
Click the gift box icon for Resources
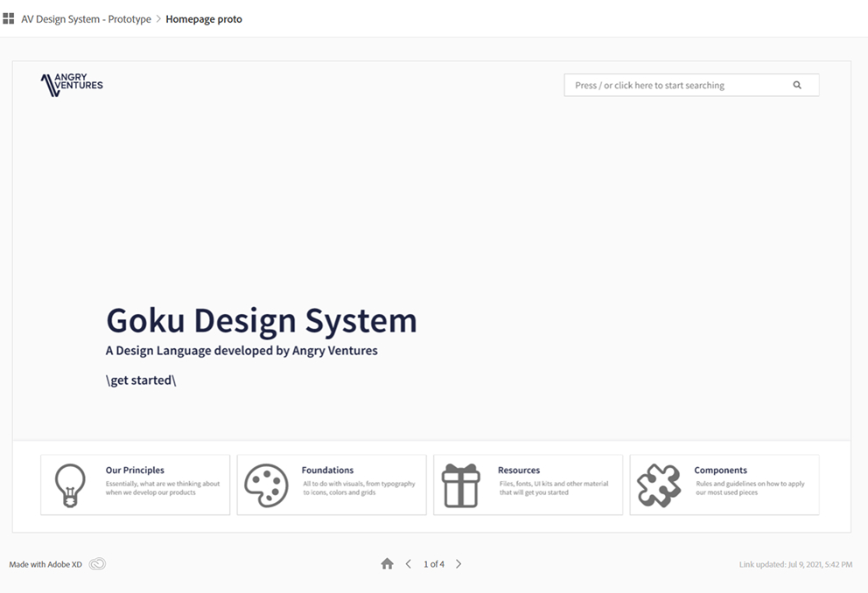pos(460,485)
